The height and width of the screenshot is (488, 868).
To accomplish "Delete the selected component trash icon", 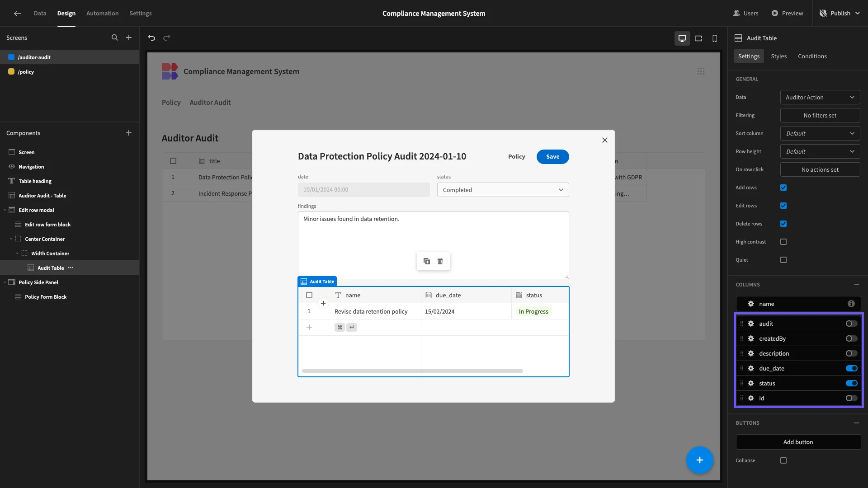I will pyautogui.click(x=440, y=261).
